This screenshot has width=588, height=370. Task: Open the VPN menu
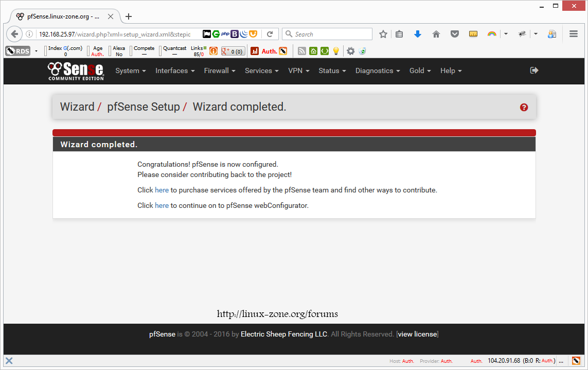coord(298,71)
